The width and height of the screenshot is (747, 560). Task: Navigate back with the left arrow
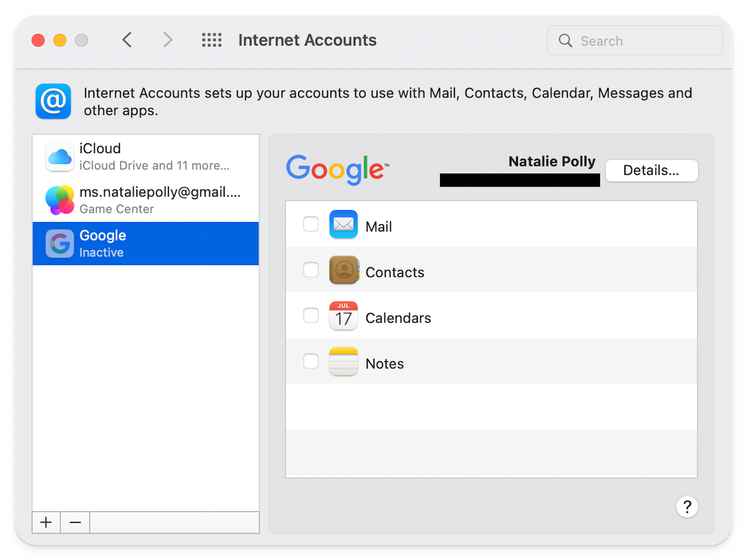(126, 40)
